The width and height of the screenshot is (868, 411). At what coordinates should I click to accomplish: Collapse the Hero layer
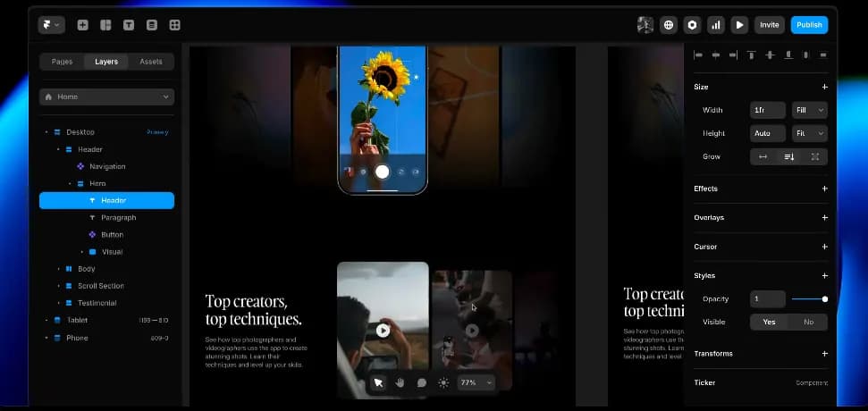point(69,184)
